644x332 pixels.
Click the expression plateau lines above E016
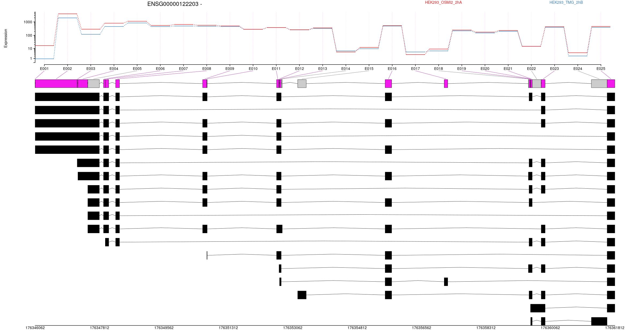[392, 26]
